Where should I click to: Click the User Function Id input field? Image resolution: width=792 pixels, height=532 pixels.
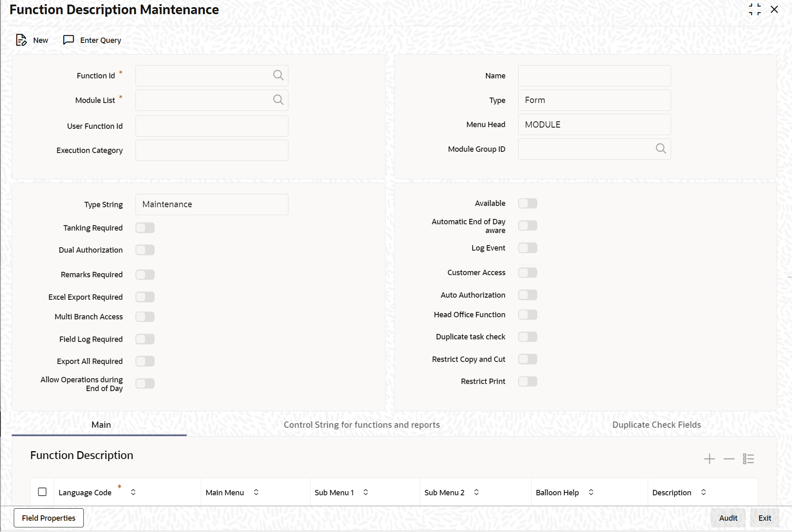(212, 126)
